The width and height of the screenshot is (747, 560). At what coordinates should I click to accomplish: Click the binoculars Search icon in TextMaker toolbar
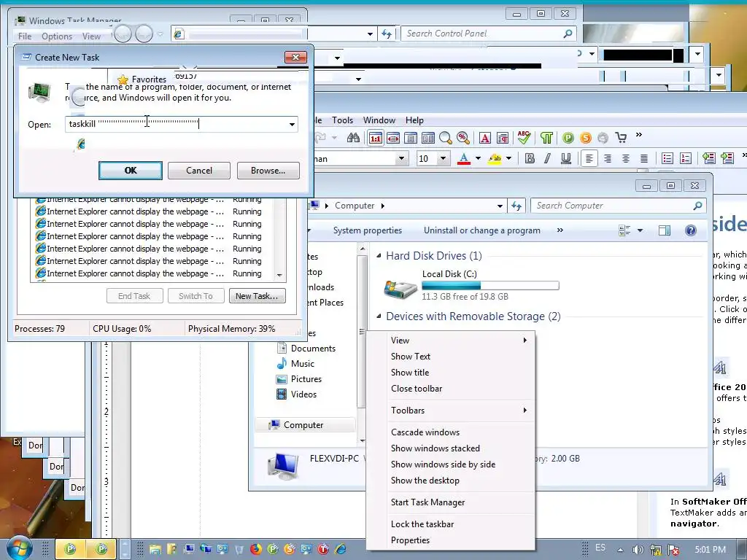point(353,138)
